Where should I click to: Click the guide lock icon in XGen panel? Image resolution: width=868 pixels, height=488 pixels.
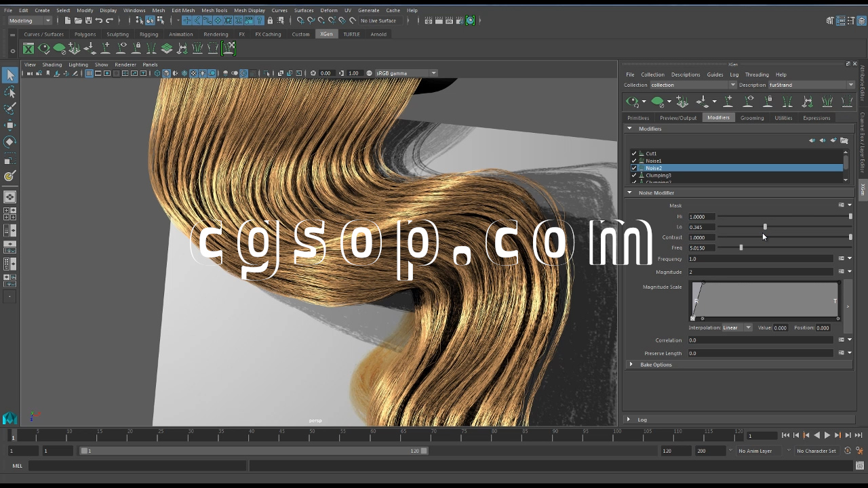coord(768,102)
